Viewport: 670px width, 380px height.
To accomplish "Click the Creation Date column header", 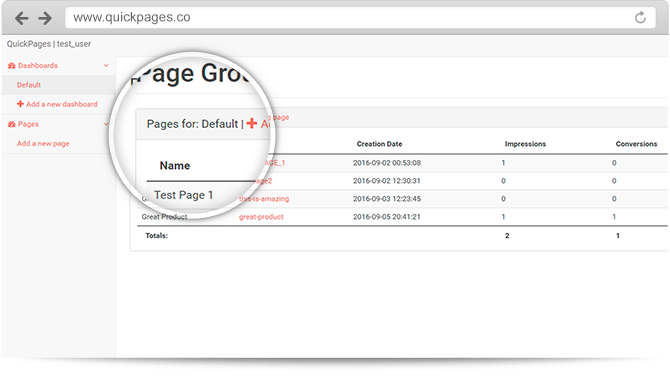I will click(x=379, y=144).
